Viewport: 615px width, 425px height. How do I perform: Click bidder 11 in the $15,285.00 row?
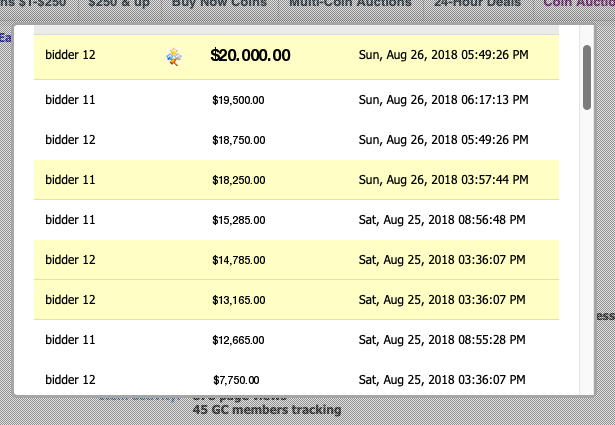[x=70, y=220]
